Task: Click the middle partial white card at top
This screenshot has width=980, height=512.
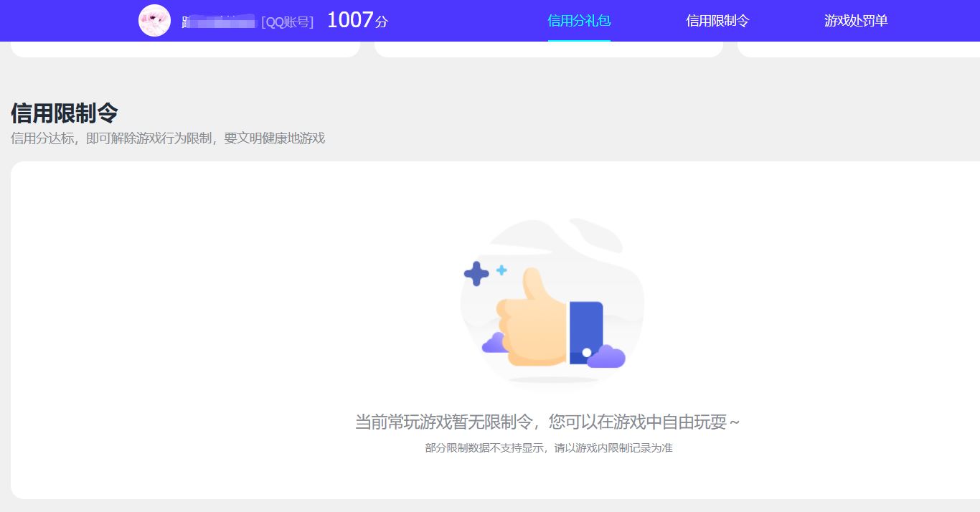Action: point(548,49)
